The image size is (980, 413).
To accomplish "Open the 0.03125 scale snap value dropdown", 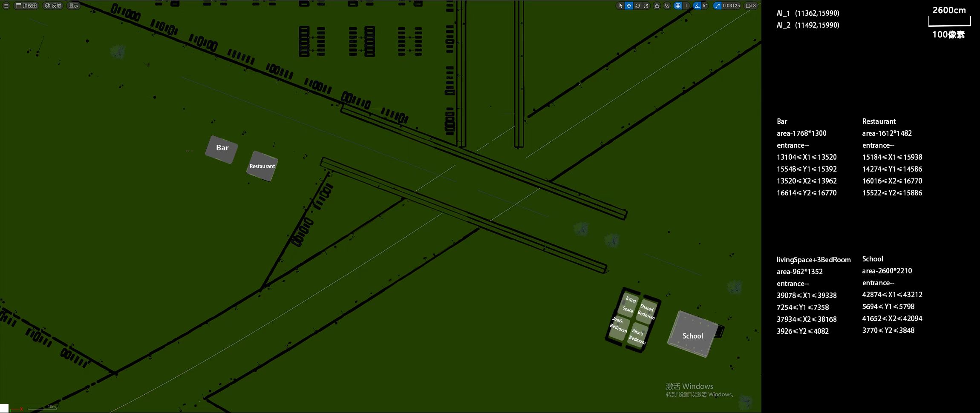I will click(731, 6).
